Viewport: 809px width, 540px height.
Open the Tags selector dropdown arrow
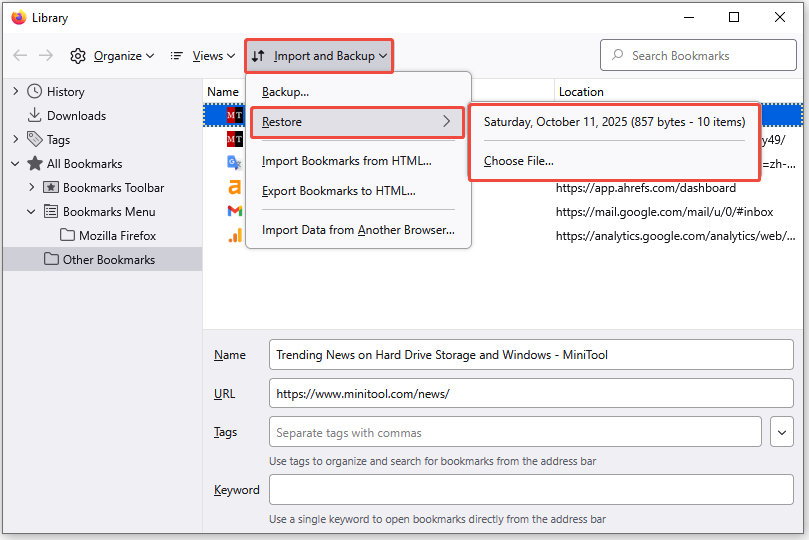tap(782, 432)
